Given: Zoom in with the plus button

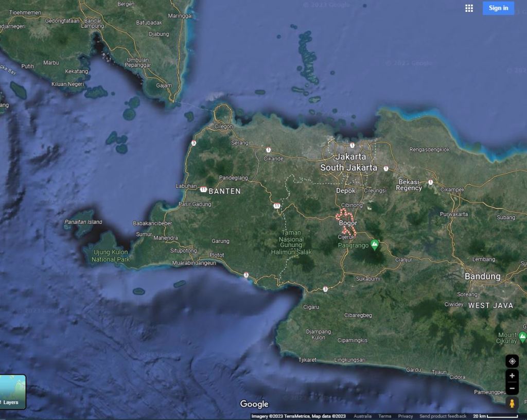Looking at the screenshot, I should point(512,376).
